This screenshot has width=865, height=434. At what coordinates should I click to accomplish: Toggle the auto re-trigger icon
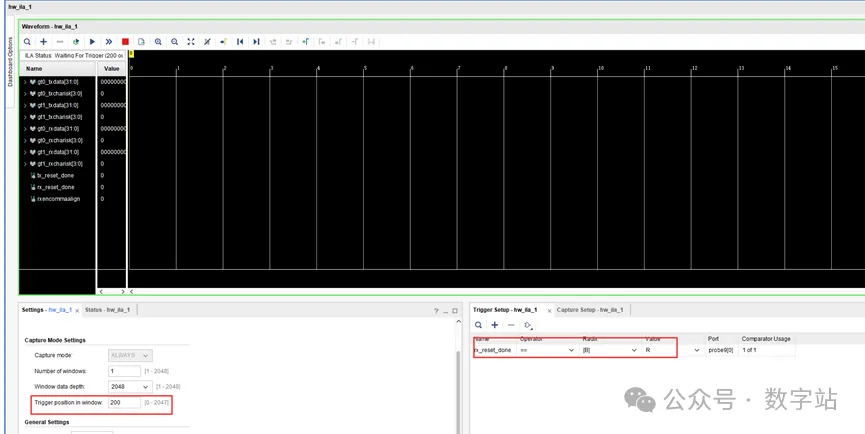(x=76, y=42)
